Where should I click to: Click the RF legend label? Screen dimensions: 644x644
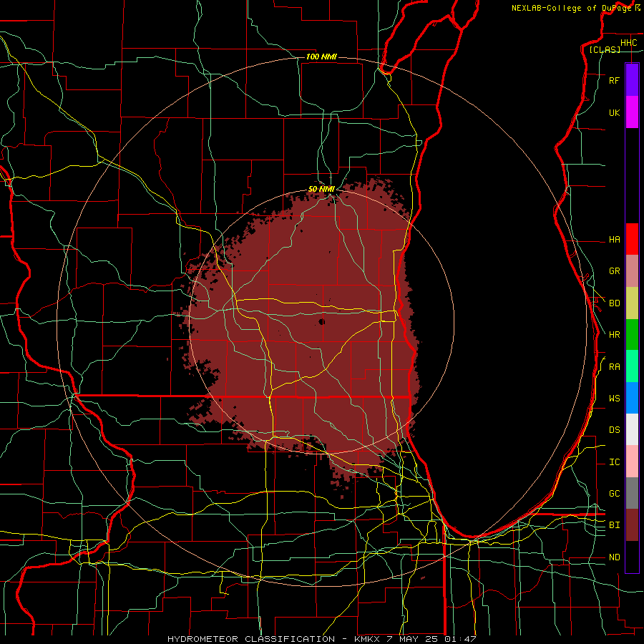(x=615, y=81)
